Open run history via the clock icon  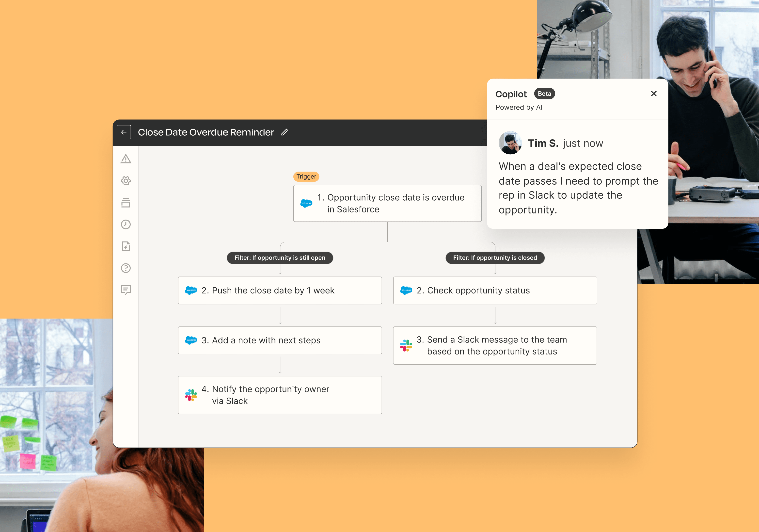[x=126, y=225]
